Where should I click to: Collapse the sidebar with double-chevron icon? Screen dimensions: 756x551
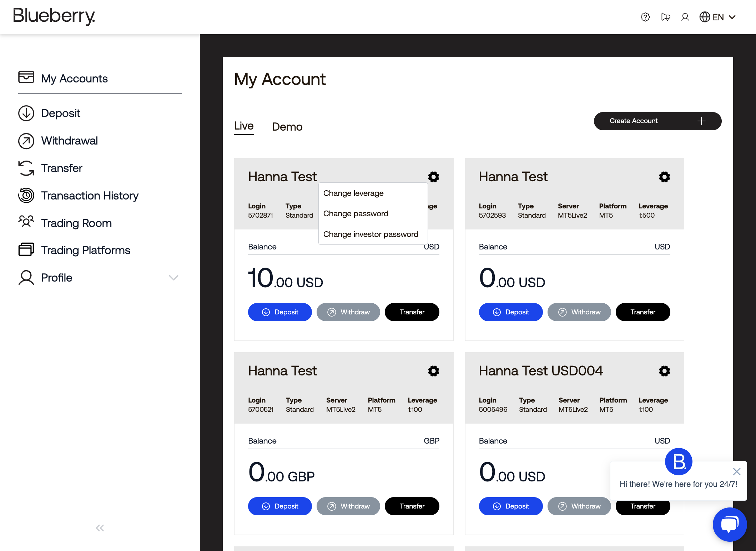[100, 528]
